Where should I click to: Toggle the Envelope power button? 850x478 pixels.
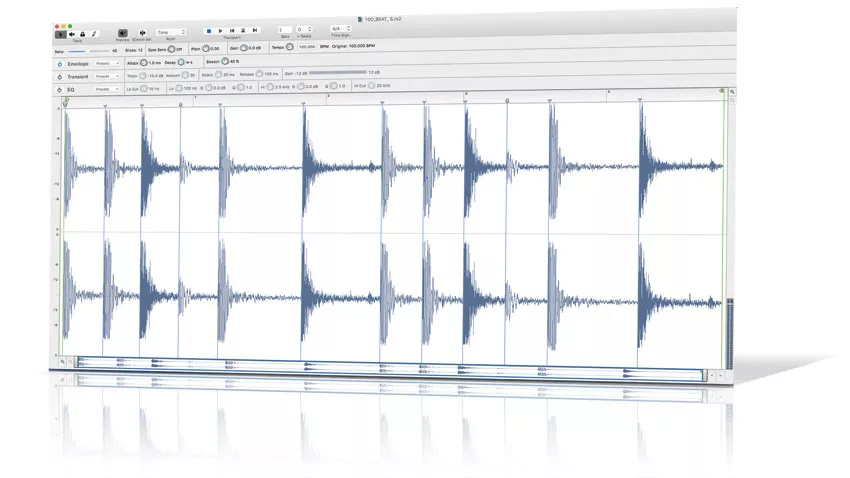[59, 62]
